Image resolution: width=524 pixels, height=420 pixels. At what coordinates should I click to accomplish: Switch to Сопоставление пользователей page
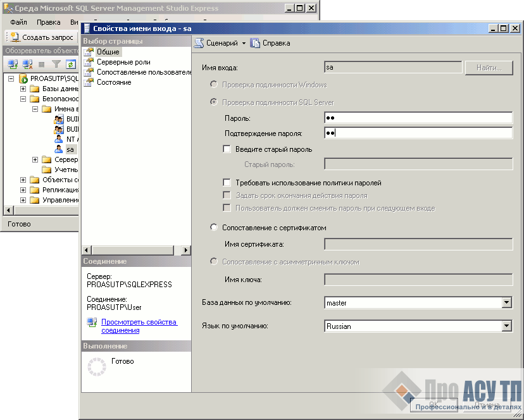144,72
